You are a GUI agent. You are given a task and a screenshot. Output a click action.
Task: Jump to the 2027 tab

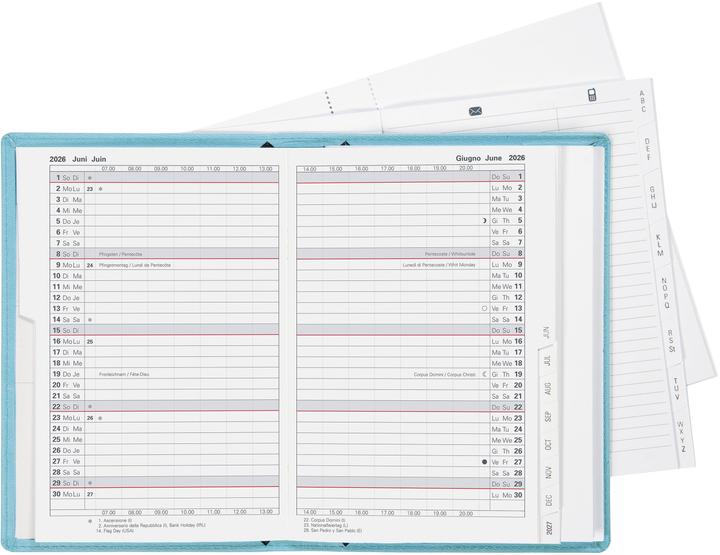click(549, 528)
